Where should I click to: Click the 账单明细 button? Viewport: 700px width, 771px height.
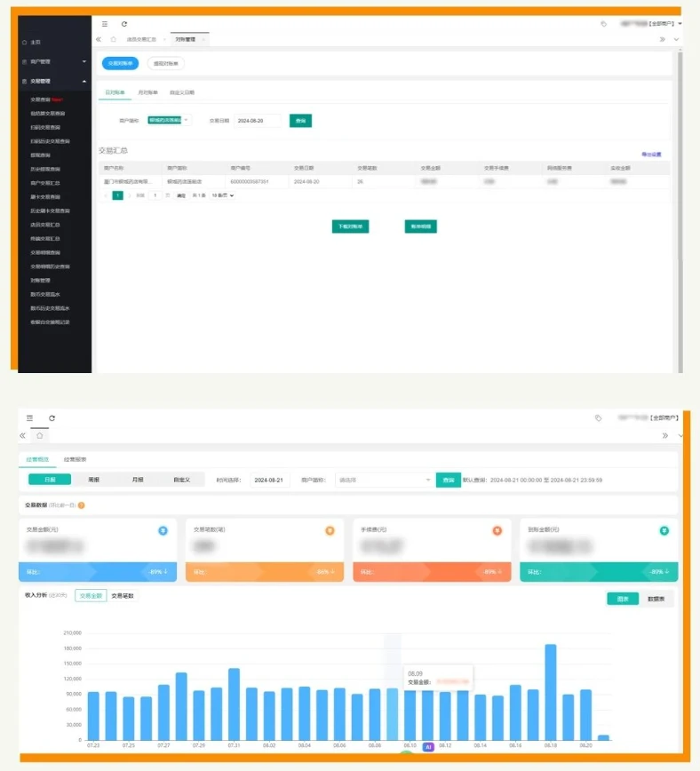420,227
